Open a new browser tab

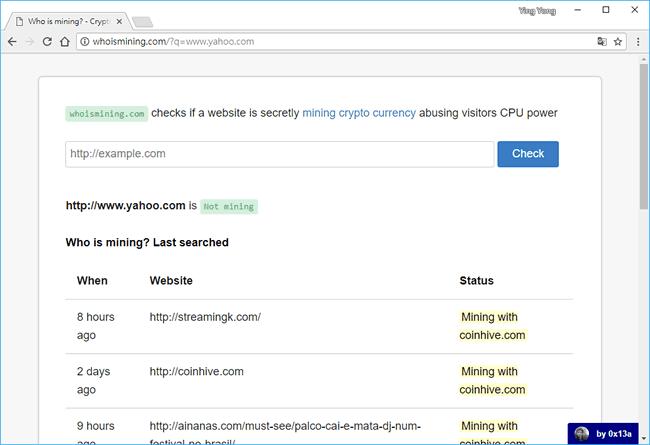click(143, 22)
